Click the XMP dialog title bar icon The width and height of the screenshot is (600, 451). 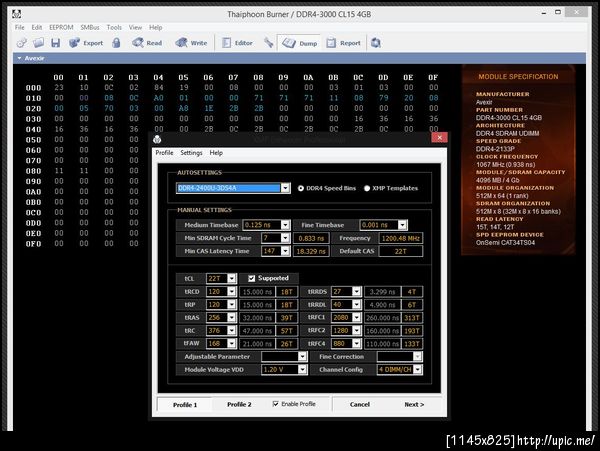157,139
